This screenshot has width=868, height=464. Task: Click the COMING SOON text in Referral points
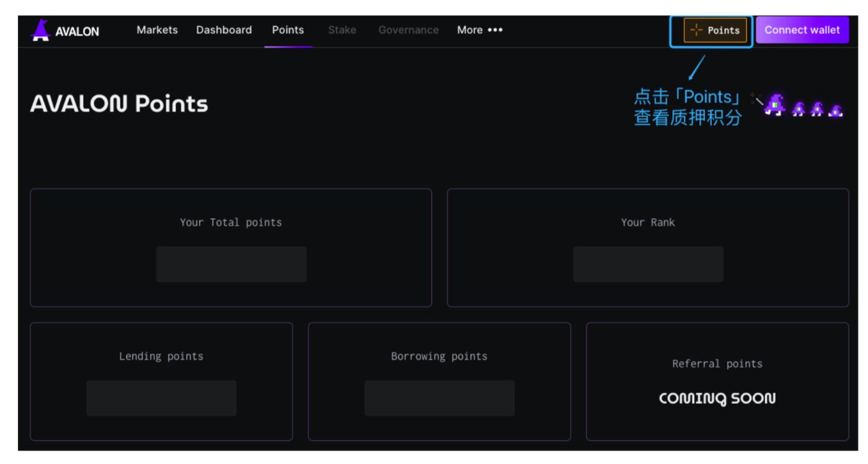pyautogui.click(x=717, y=398)
